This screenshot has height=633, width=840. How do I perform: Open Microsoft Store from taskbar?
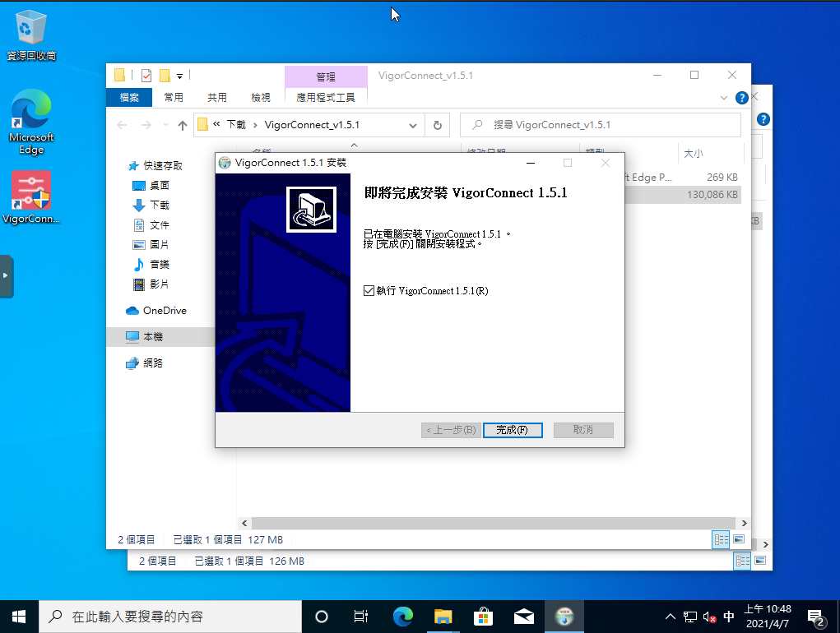(x=484, y=616)
